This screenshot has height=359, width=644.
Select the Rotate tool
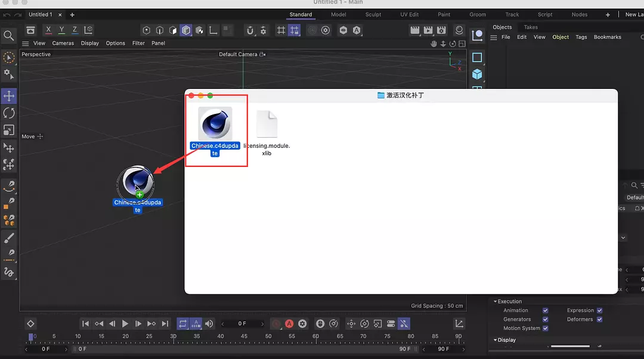pos(8,113)
